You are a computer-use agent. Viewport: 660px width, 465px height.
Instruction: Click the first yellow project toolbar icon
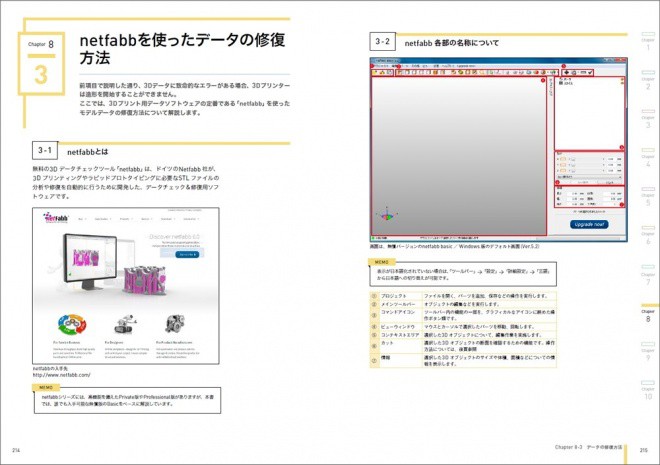(x=375, y=73)
